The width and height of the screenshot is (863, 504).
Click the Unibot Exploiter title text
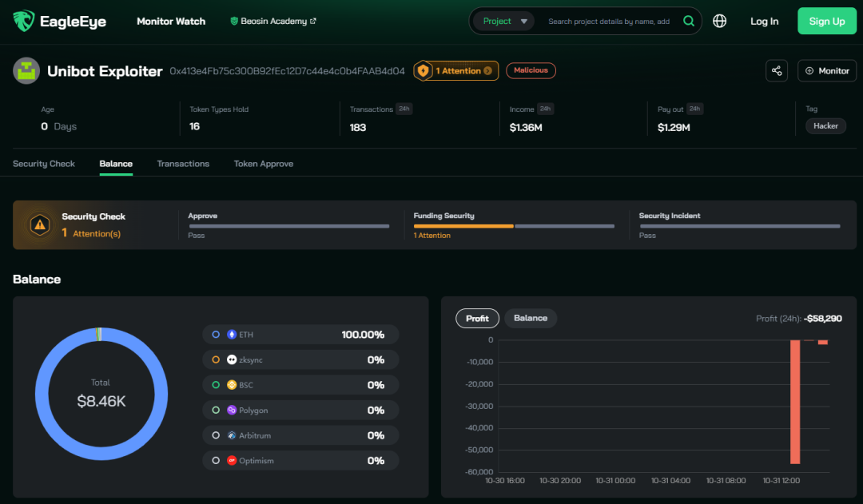[105, 71]
